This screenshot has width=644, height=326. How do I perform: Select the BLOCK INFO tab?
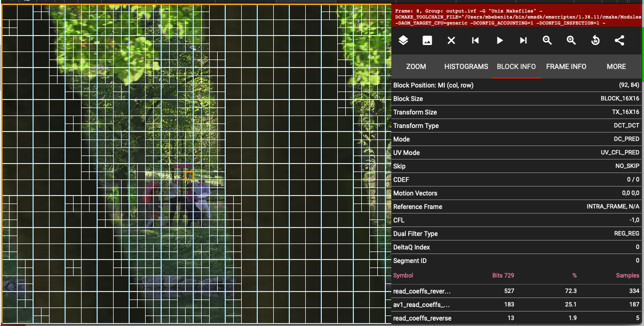click(516, 66)
